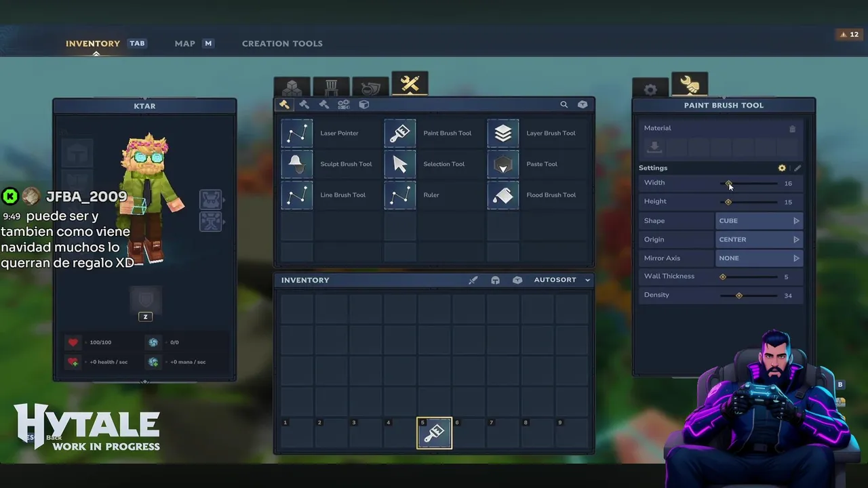
Task: Click the mana value 0/0
Action: coord(174,343)
